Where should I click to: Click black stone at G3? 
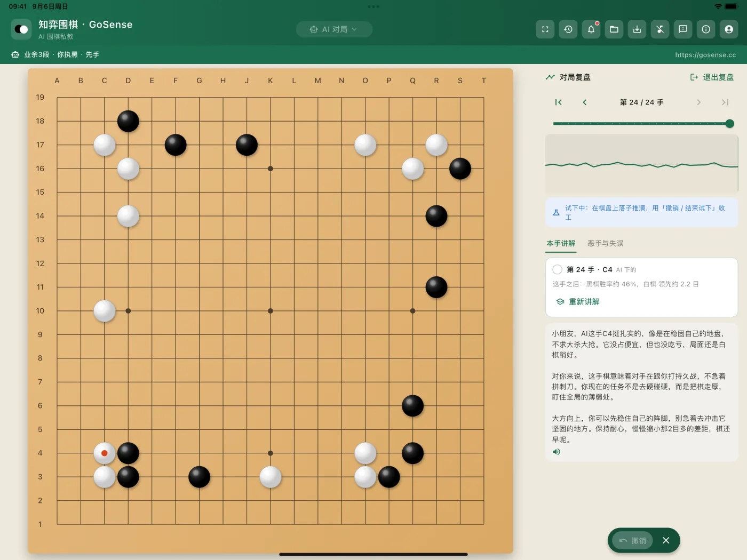click(x=200, y=477)
